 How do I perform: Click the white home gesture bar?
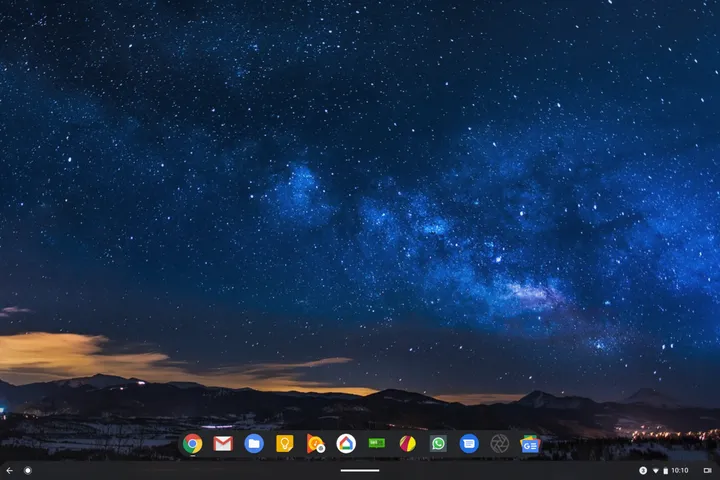click(x=359, y=470)
